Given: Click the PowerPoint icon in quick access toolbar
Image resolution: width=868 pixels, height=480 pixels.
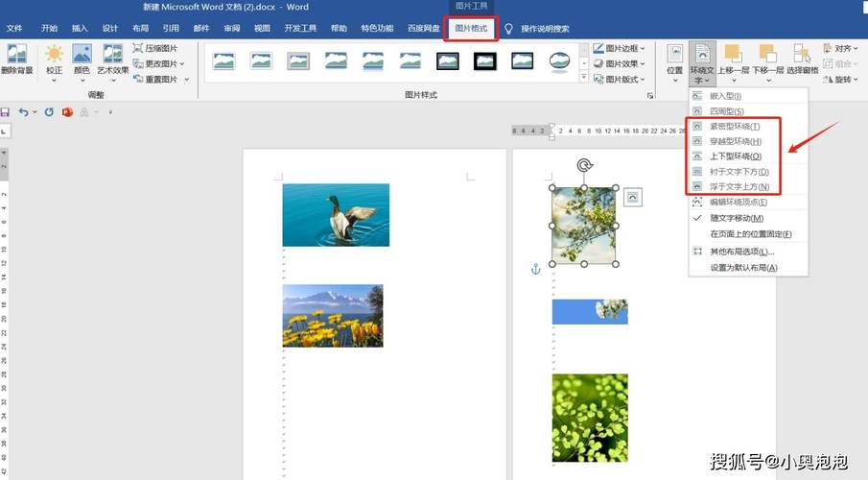Looking at the screenshot, I should (x=67, y=112).
